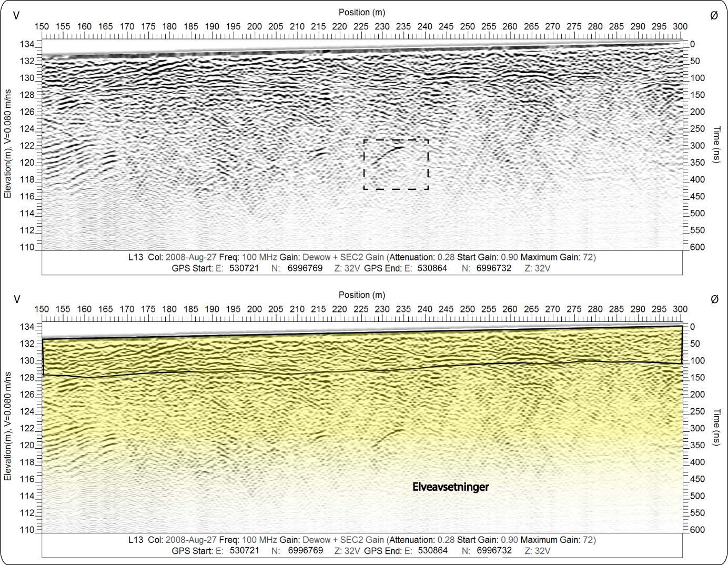Click 'Elevation(m), V=0.080 m/ns' axis title, upper profile
The width and height of the screenshot is (728, 565).
point(7,143)
